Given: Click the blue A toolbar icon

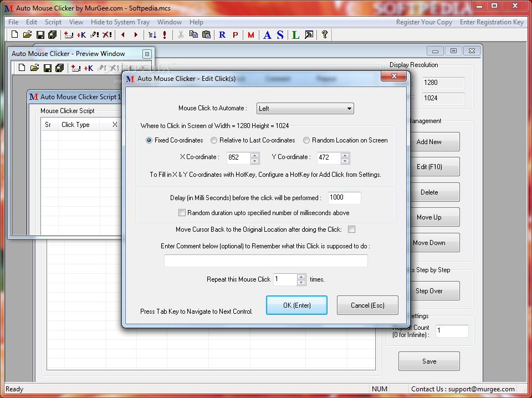Looking at the screenshot, I should click(267, 34).
